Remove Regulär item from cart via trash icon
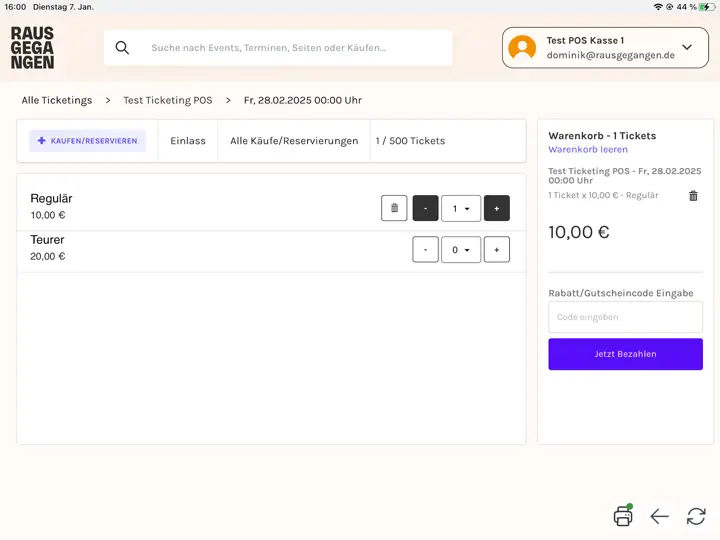Viewport: 720px width, 540px height. tap(693, 196)
